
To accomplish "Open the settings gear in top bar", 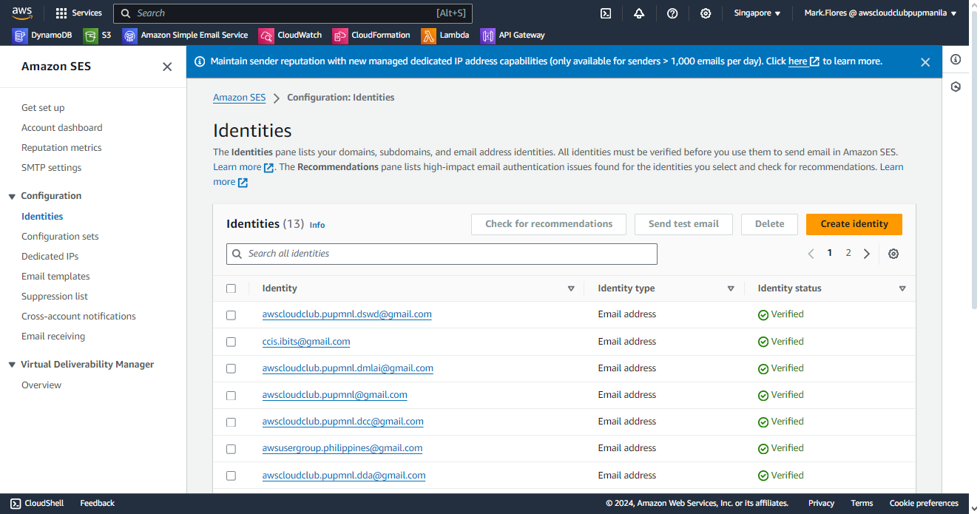I will point(706,13).
